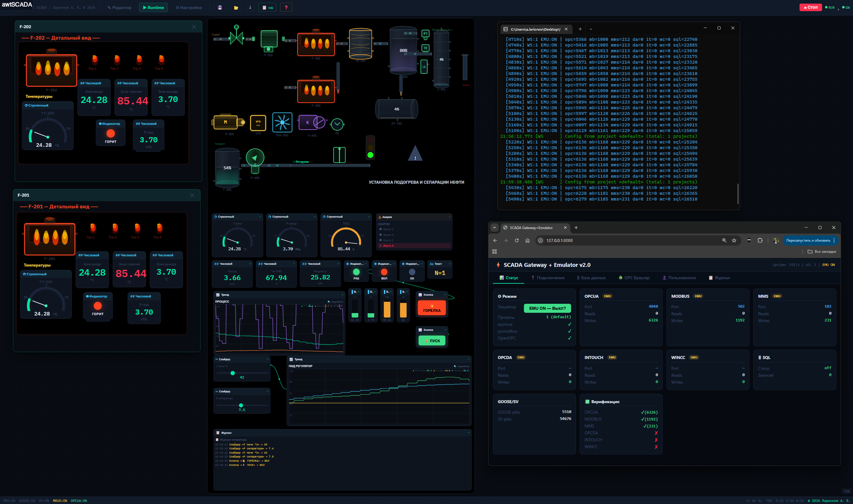Select pump P-602 on the mimic

click(255, 160)
